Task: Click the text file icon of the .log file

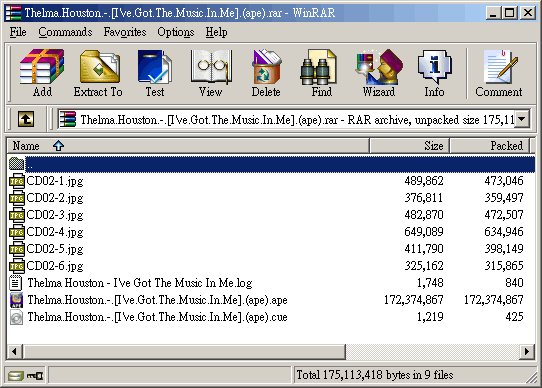Action: click(x=16, y=283)
